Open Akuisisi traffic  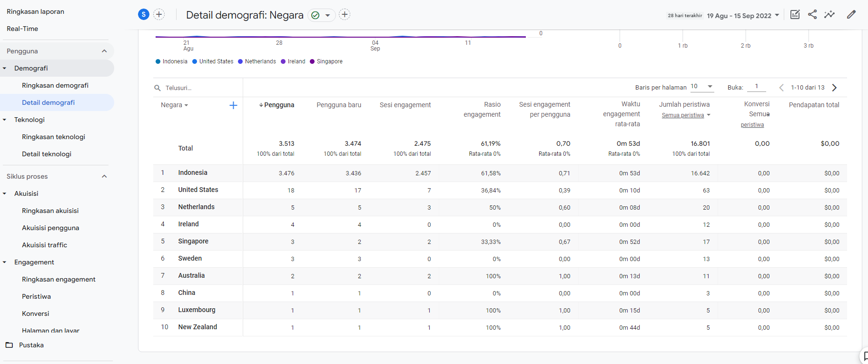(44, 245)
